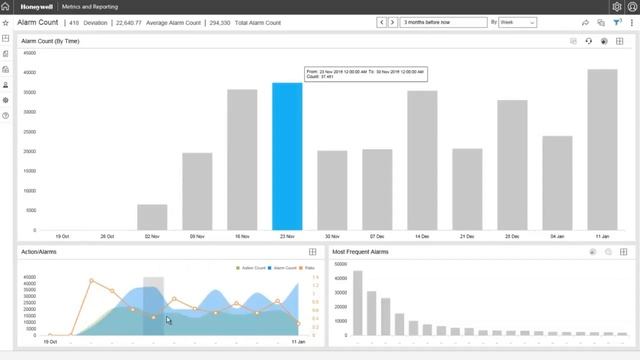Open the '3 months before now' time range field
The width and height of the screenshot is (640, 360).
[x=444, y=22]
